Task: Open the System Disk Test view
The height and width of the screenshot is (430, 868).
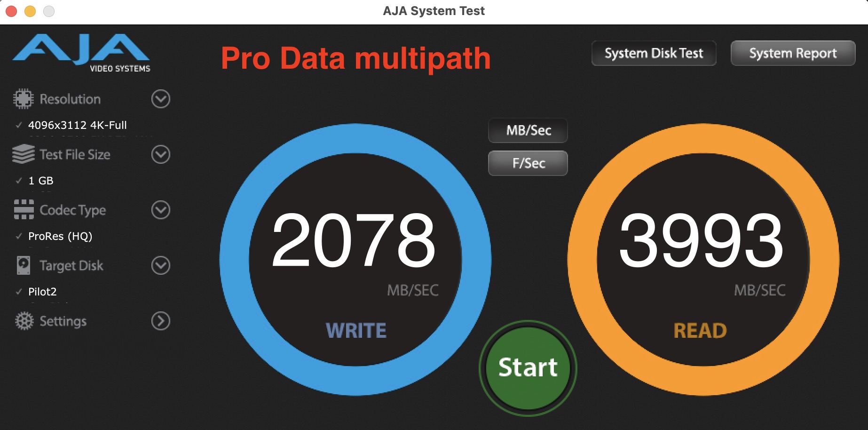Action: 654,53
